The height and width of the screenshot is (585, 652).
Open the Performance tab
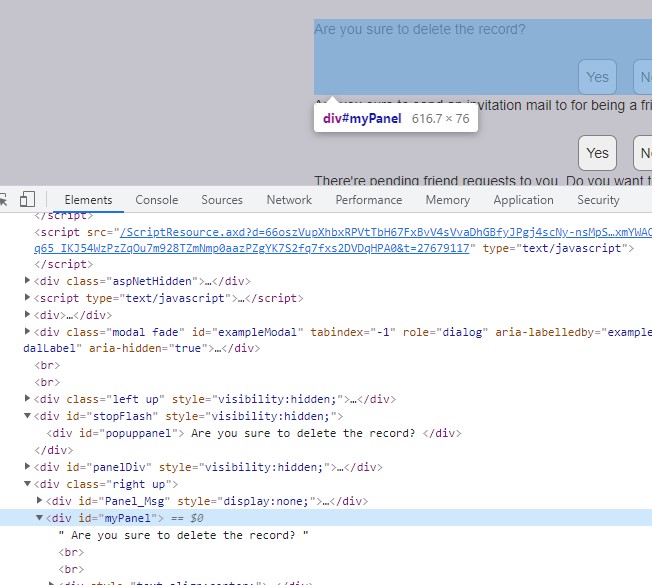(369, 200)
